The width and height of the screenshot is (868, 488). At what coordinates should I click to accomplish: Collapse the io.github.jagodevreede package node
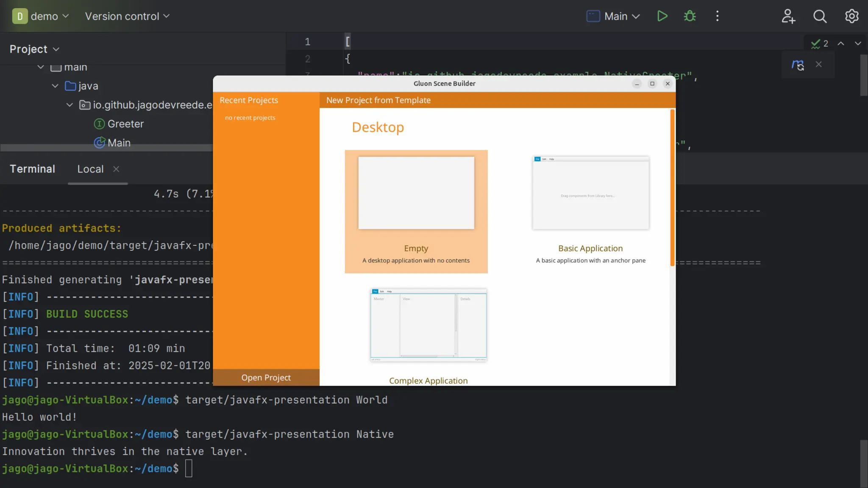[70, 105]
